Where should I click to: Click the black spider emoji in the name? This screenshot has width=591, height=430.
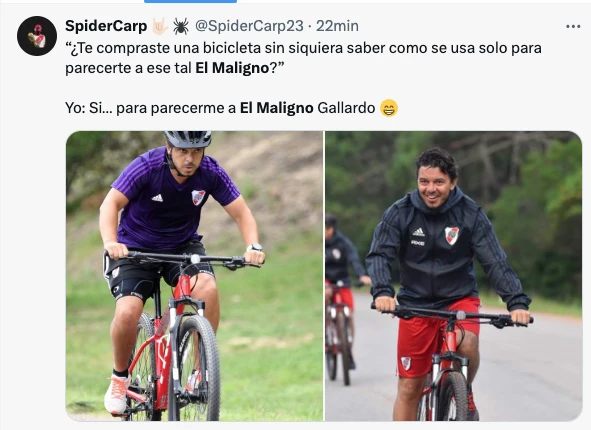click(x=181, y=26)
